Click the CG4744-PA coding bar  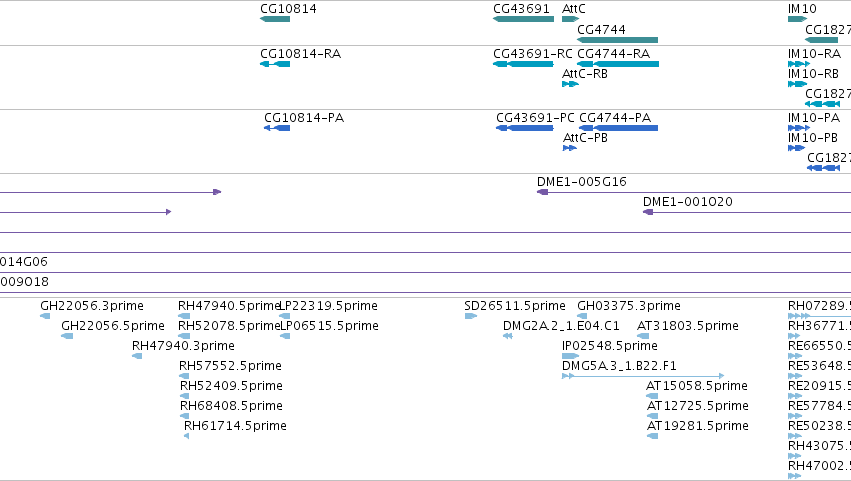point(619,128)
